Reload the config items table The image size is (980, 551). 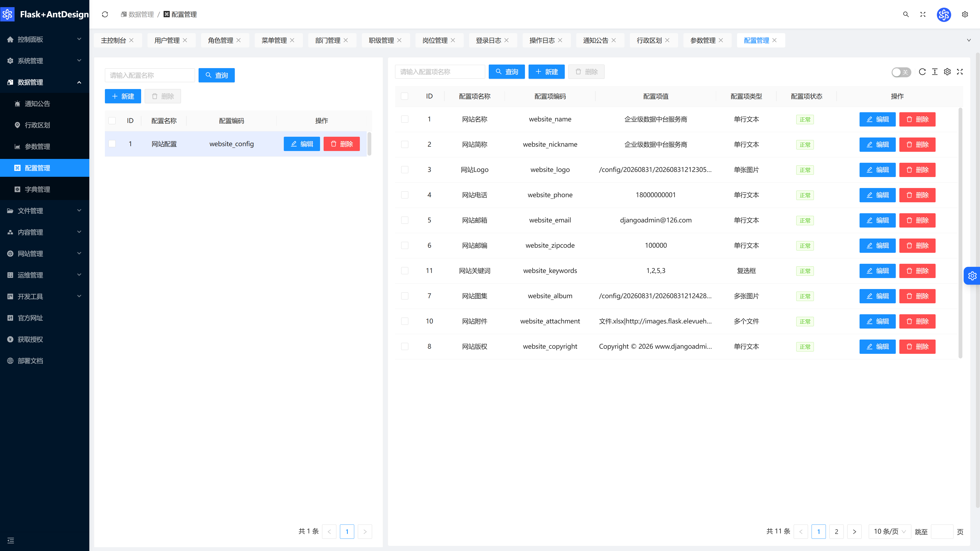coord(922,72)
